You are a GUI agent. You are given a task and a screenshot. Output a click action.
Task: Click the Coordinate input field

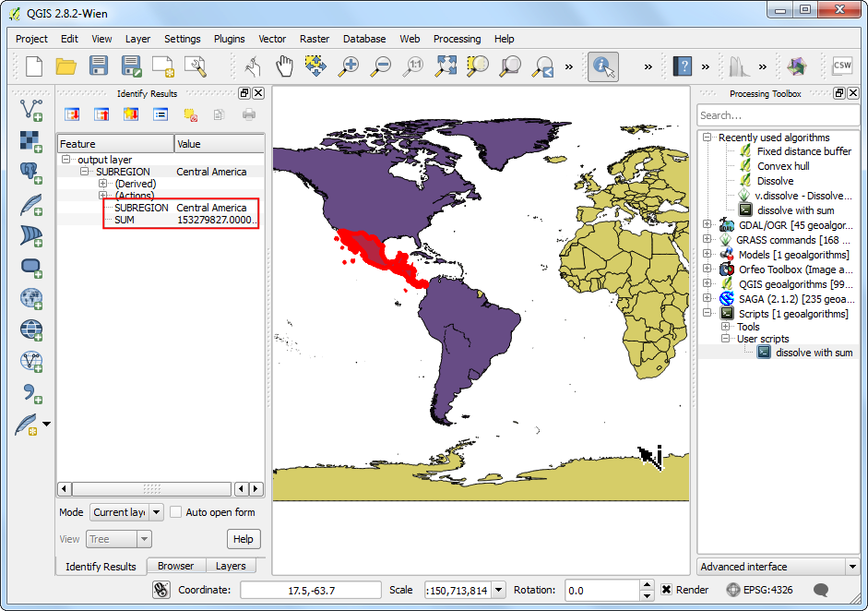click(x=311, y=590)
